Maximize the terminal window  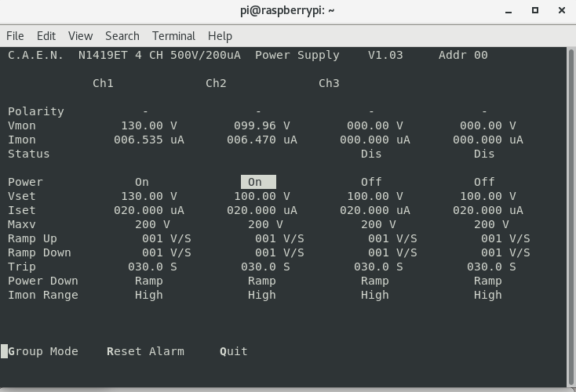pos(535,11)
